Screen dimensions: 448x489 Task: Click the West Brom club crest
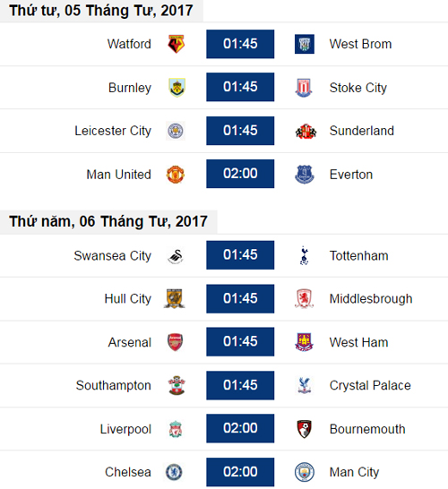coord(305,44)
